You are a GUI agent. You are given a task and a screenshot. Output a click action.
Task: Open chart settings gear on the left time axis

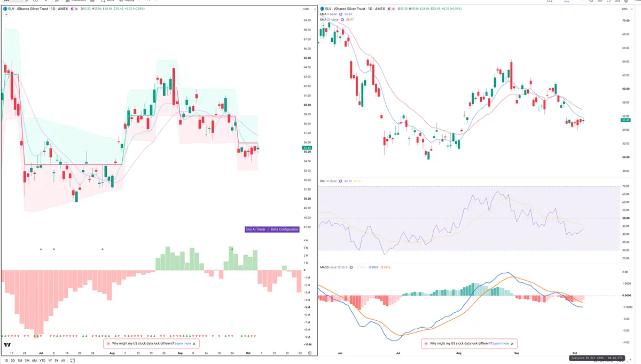tap(310, 353)
